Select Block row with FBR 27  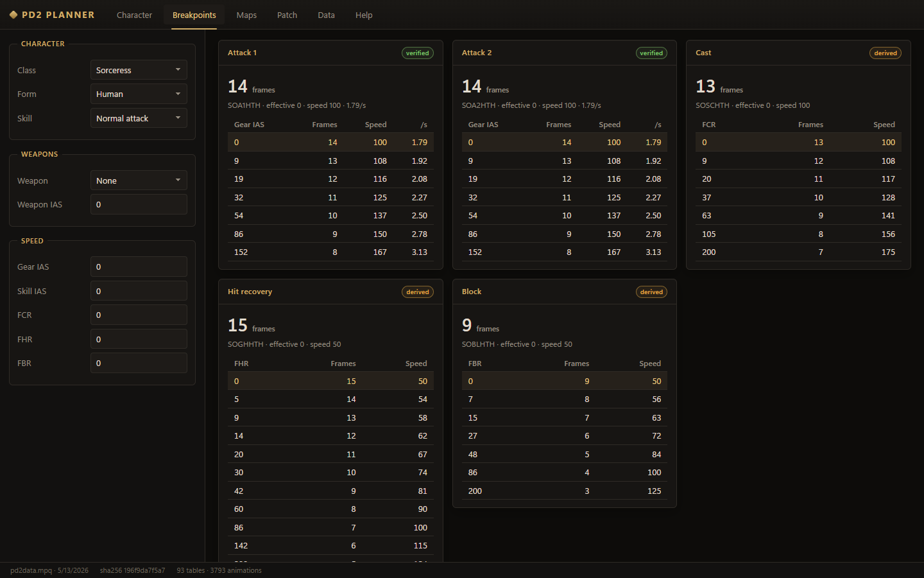point(565,436)
